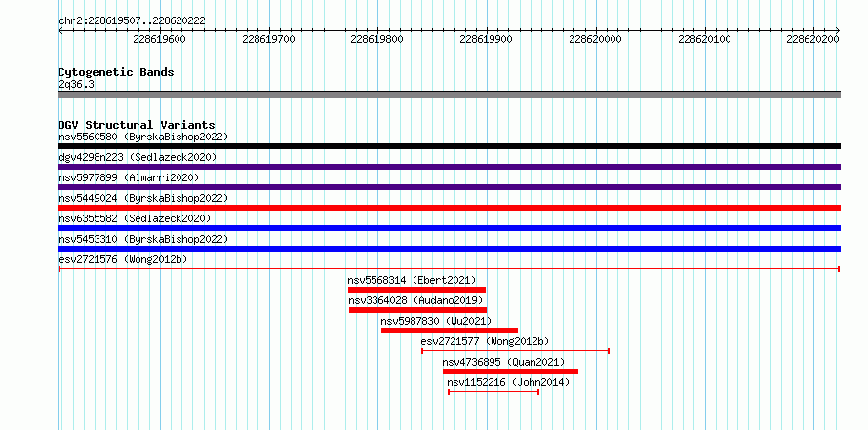Select the thin red esv2721577 variant line
The image size is (868, 430).
515,351
